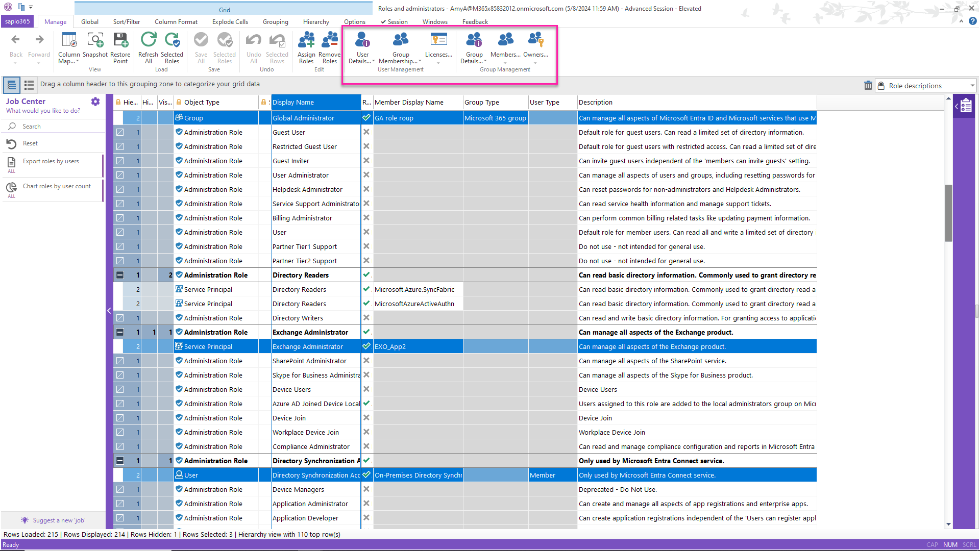Viewport: 980px width, 551px height.
Task: Click the Restore Point icon
Action: (x=120, y=47)
